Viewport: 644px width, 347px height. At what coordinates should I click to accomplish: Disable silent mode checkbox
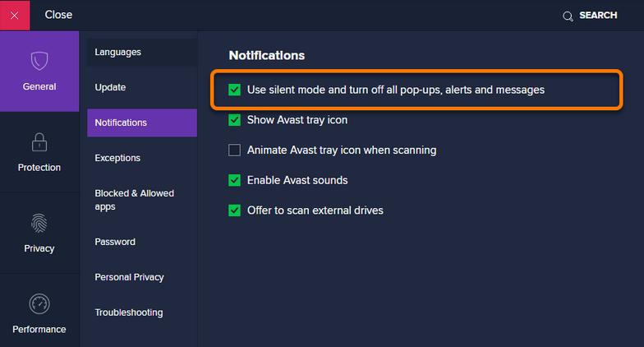(x=235, y=90)
